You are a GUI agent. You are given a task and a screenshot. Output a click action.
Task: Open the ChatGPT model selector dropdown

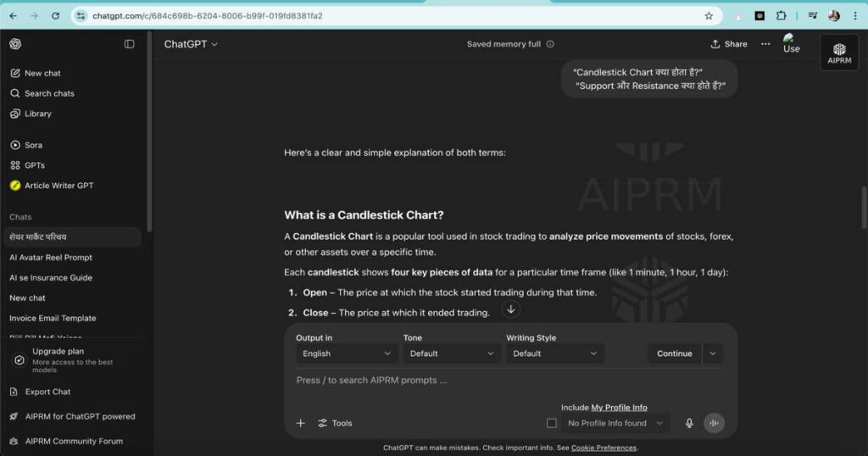tap(191, 44)
